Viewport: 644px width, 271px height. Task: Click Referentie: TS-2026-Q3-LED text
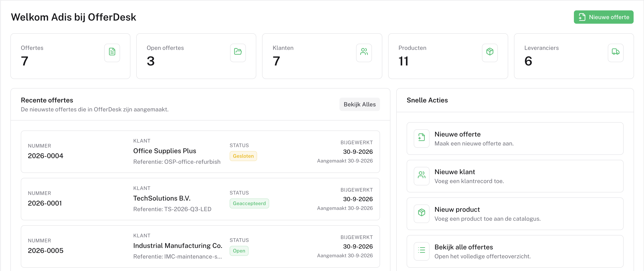tap(172, 209)
